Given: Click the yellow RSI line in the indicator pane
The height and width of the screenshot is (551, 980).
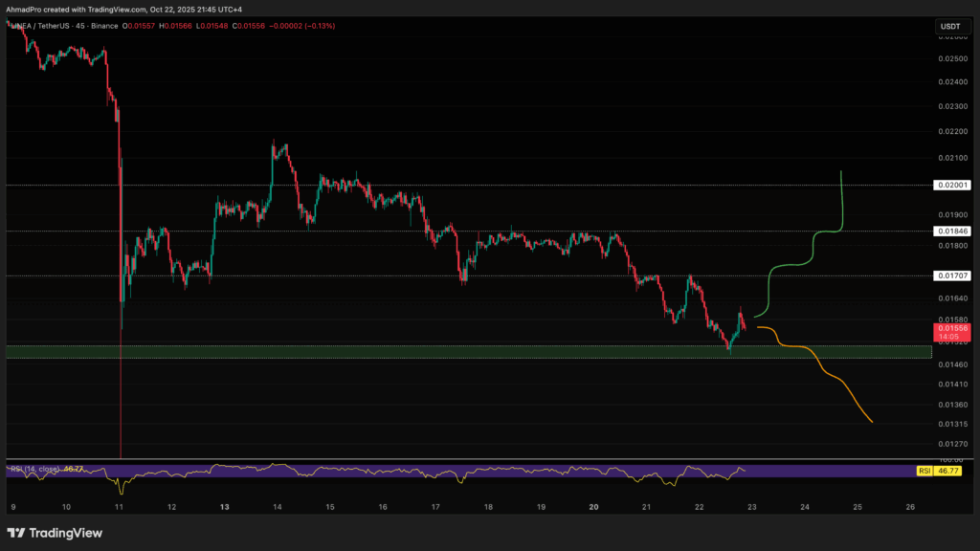Looking at the screenshot, I should tap(375, 472).
